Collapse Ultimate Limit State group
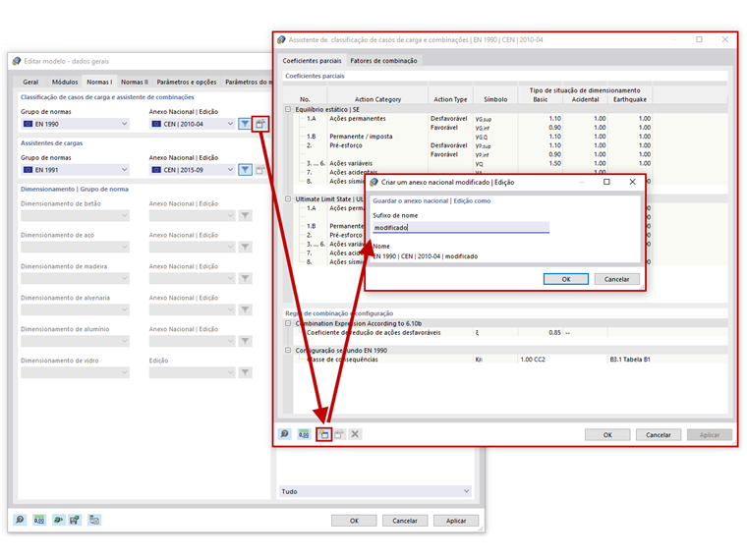This screenshot has height=560, width=747. click(288, 199)
